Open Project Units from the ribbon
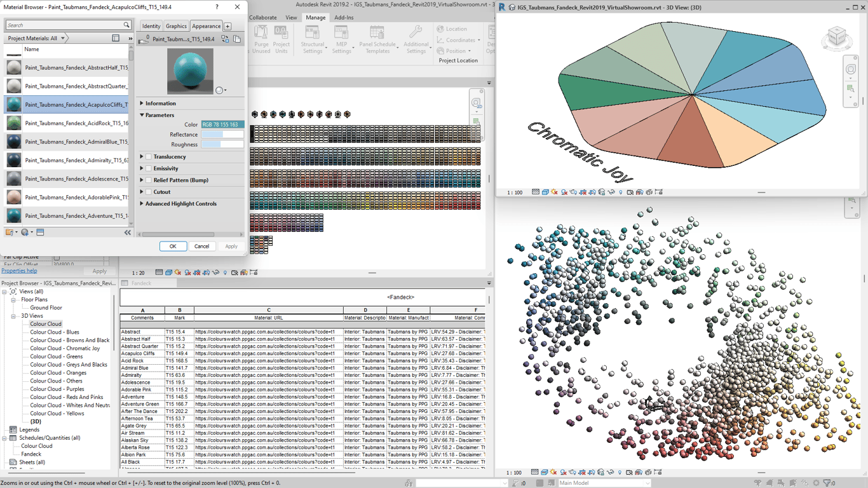Image resolution: width=868 pixels, height=488 pixels. pos(281,34)
